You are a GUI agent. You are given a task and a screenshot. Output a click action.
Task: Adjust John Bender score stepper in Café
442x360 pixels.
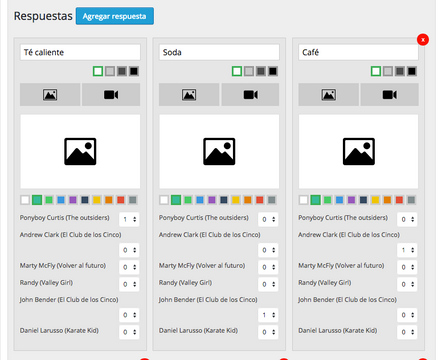click(x=407, y=315)
